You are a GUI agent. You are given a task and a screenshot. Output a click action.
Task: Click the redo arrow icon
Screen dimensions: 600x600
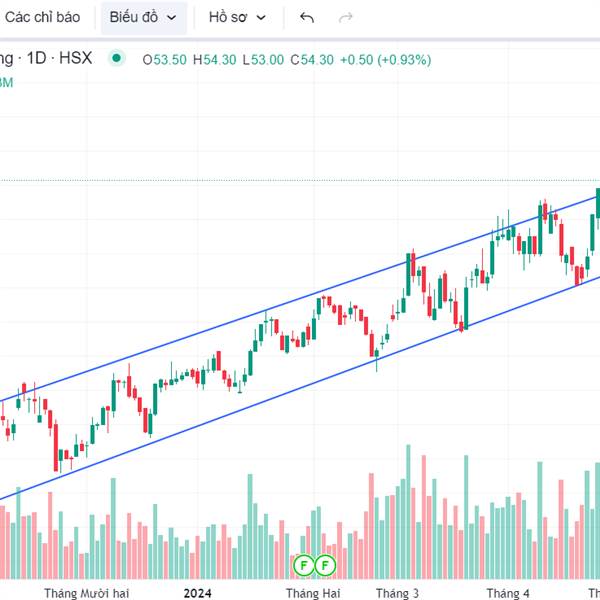coord(346,17)
